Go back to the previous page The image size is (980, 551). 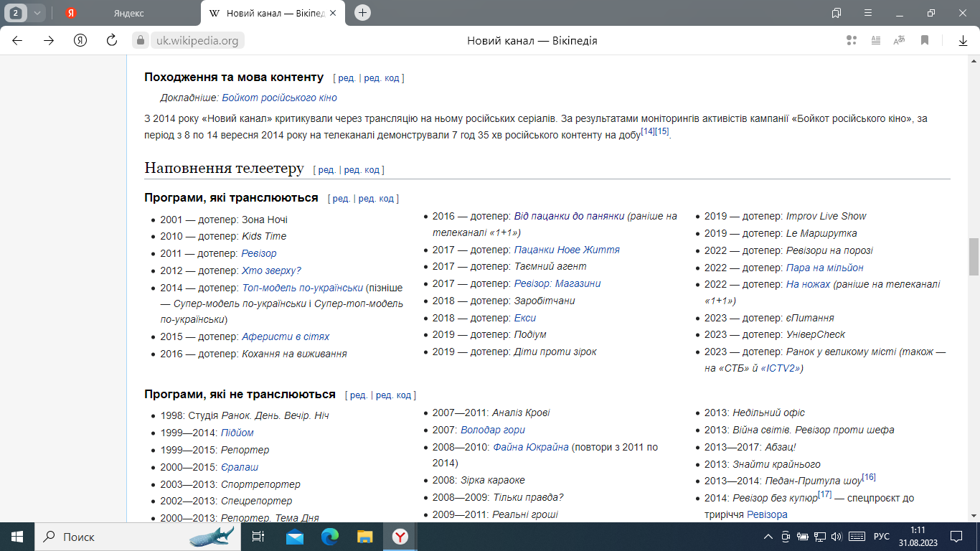17,40
